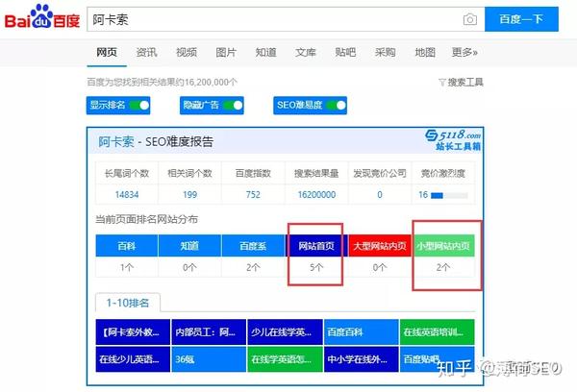The width and height of the screenshot is (577, 392).
Task: Open the 在线英语培训... ranking result
Action: (x=438, y=332)
